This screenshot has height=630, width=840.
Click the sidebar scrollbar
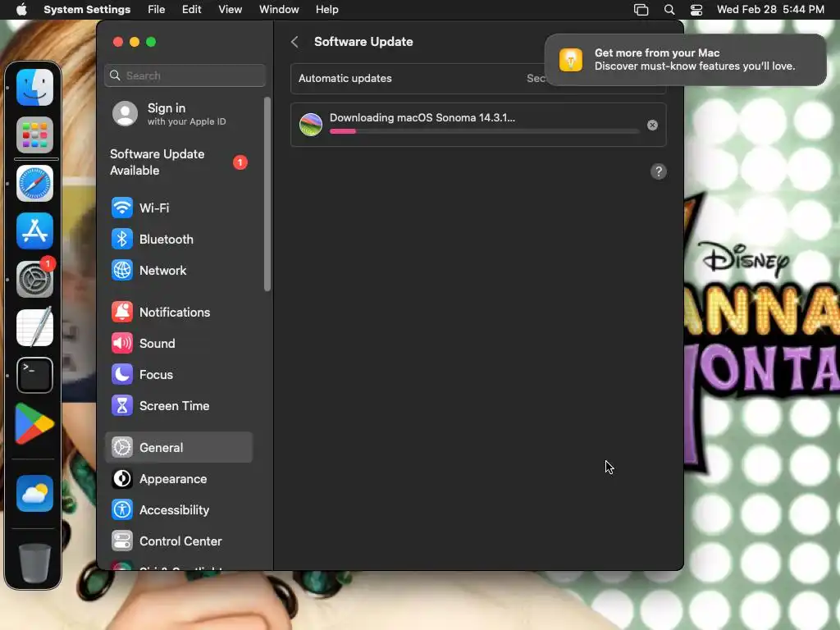point(267,194)
